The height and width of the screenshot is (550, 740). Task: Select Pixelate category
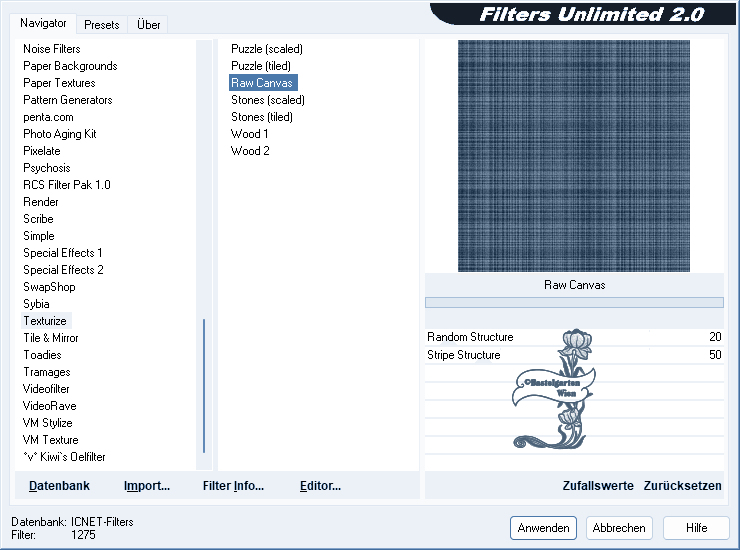point(42,151)
